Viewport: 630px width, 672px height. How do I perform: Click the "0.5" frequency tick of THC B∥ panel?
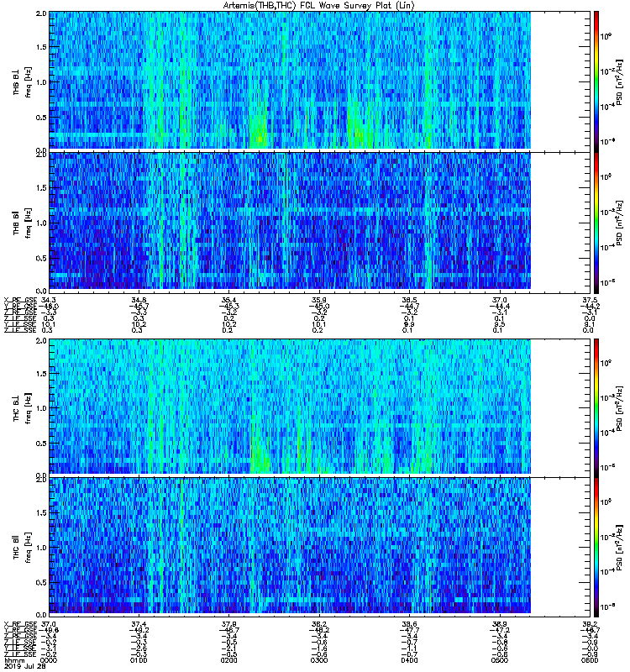pos(41,582)
